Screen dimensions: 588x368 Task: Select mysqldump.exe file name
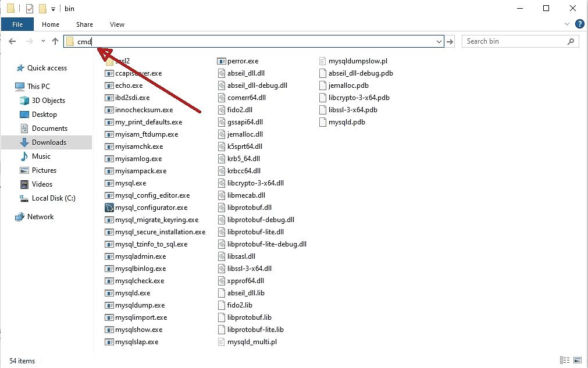(x=140, y=305)
